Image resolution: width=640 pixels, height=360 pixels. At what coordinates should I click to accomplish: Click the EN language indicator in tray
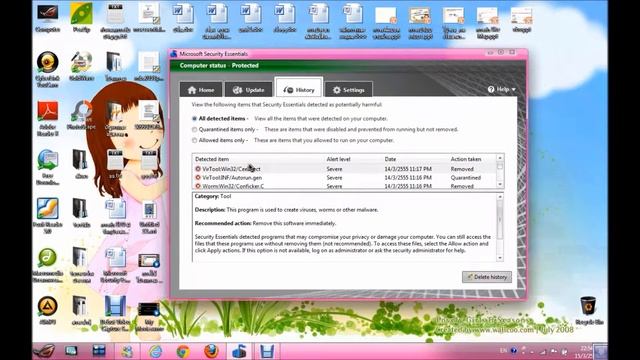(503, 351)
